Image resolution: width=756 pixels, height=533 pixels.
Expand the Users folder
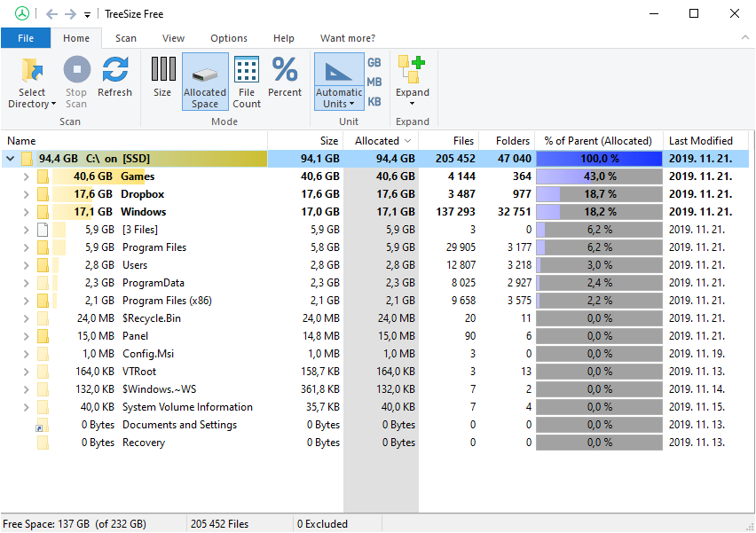point(27,265)
